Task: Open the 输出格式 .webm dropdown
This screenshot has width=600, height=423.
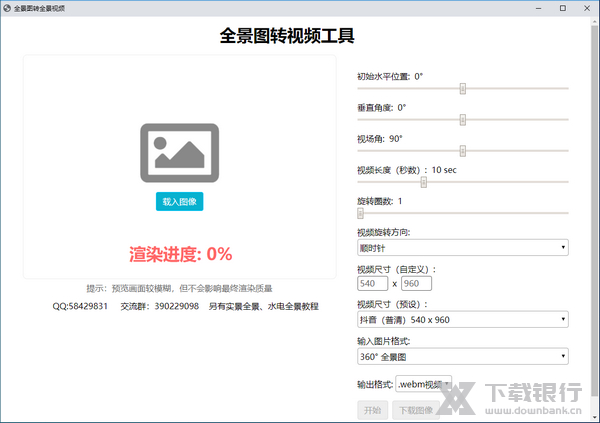Action: [424, 384]
